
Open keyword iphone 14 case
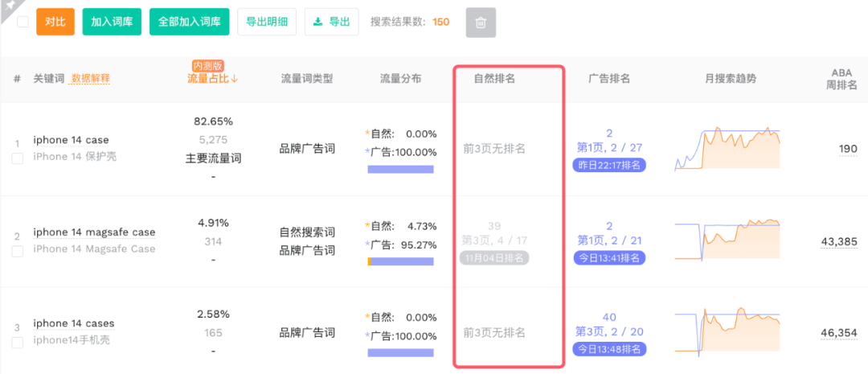point(71,140)
